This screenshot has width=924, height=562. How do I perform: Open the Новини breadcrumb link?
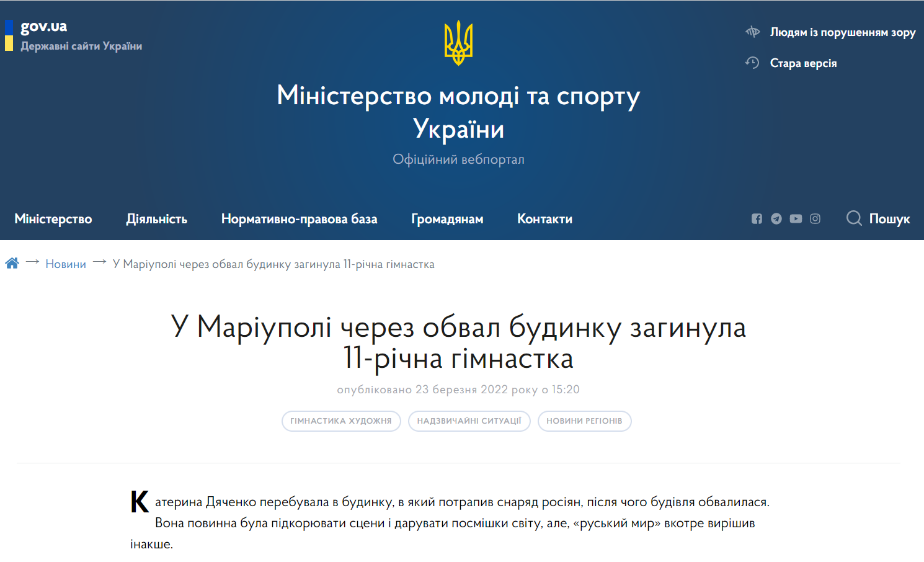(65, 263)
